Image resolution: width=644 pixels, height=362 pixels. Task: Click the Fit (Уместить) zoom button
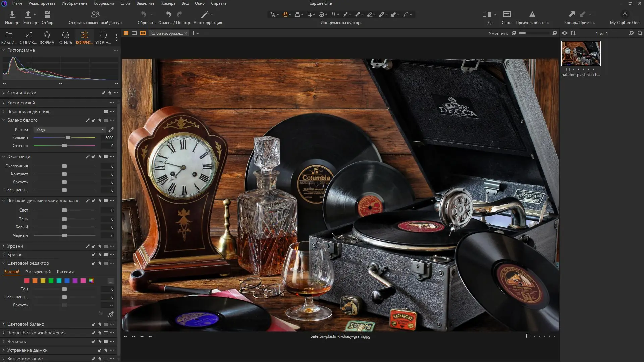click(498, 33)
